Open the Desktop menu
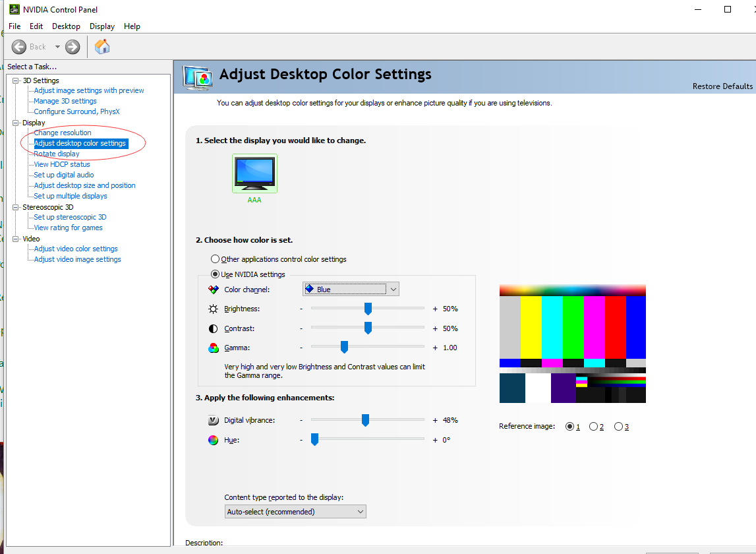Screen dimensions: 756x554 [66, 26]
